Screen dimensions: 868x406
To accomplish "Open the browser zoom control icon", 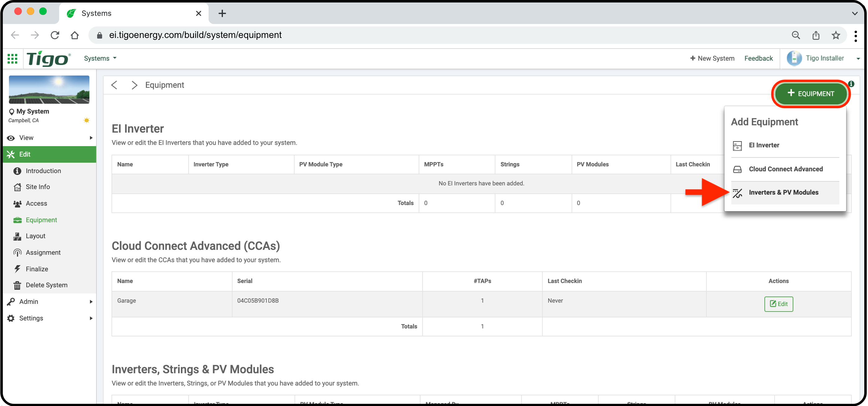I will tap(796, 35).
